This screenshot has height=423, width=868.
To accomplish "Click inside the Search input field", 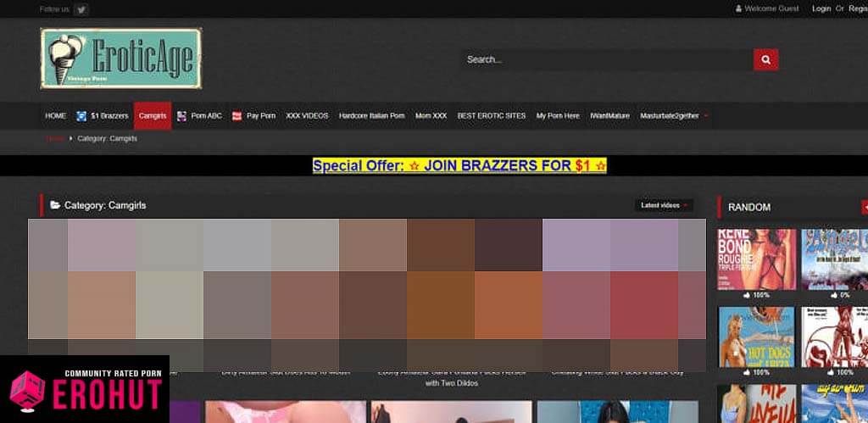I will pos(607,60).
